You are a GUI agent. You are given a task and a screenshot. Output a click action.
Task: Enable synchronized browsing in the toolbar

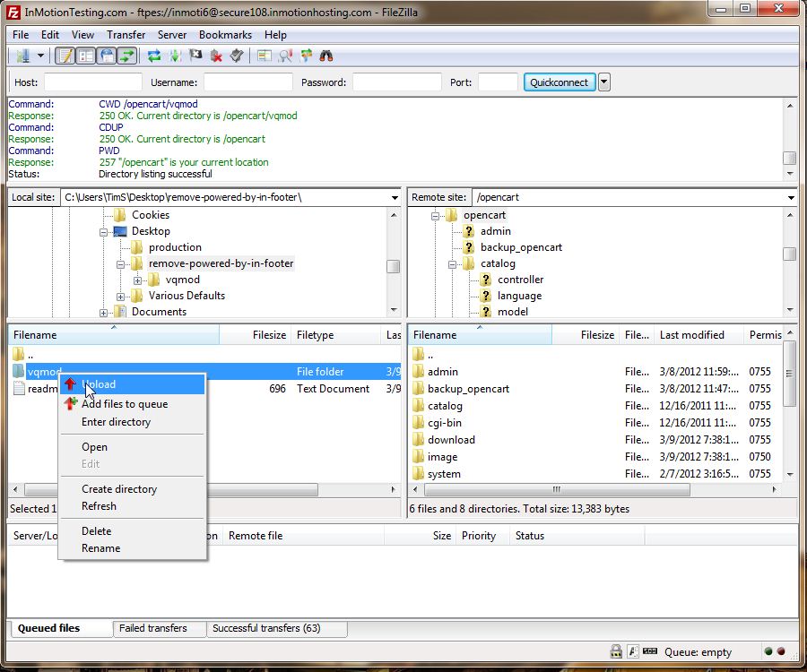pyautogui.click(x=306, y=56)
